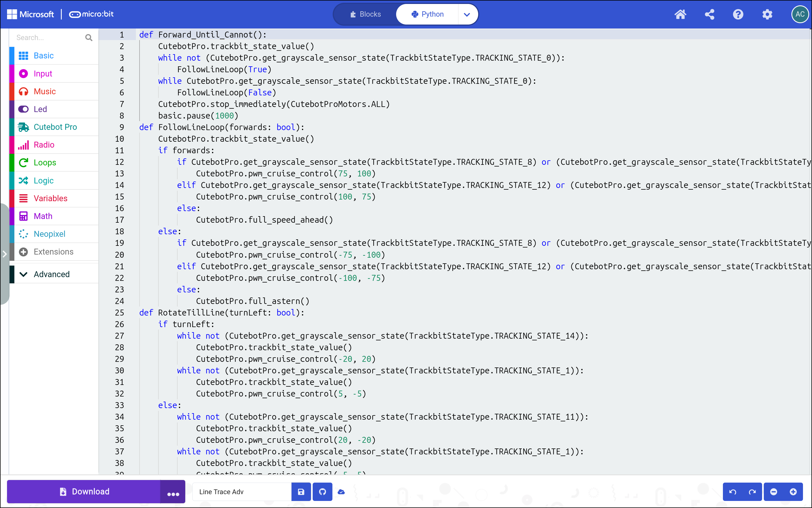Image resolution: width=812 pixels, height=508 pixels.
Task: Open the Logic toolbox category
Action: pyautogui.click(x=54, y=180)
